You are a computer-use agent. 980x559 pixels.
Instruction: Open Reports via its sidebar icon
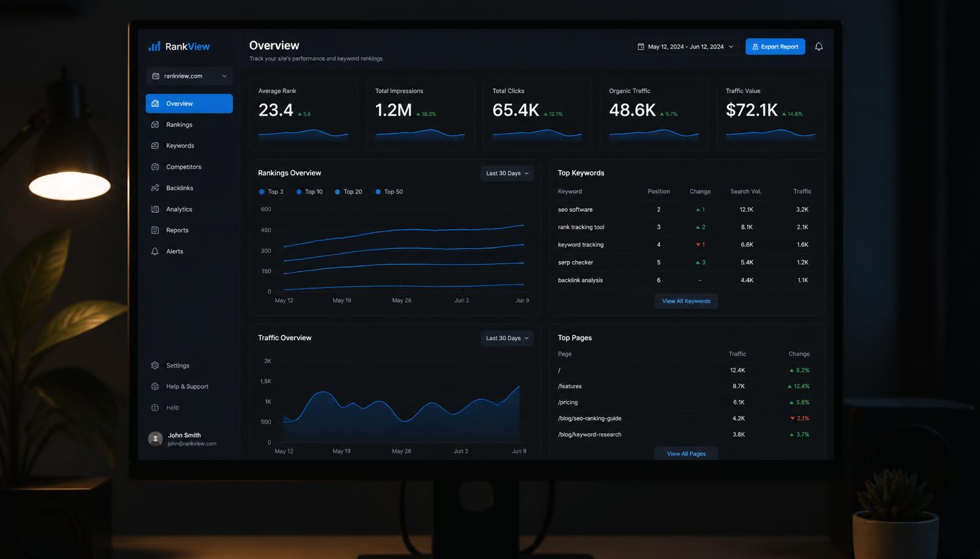[x=155, y=230]
